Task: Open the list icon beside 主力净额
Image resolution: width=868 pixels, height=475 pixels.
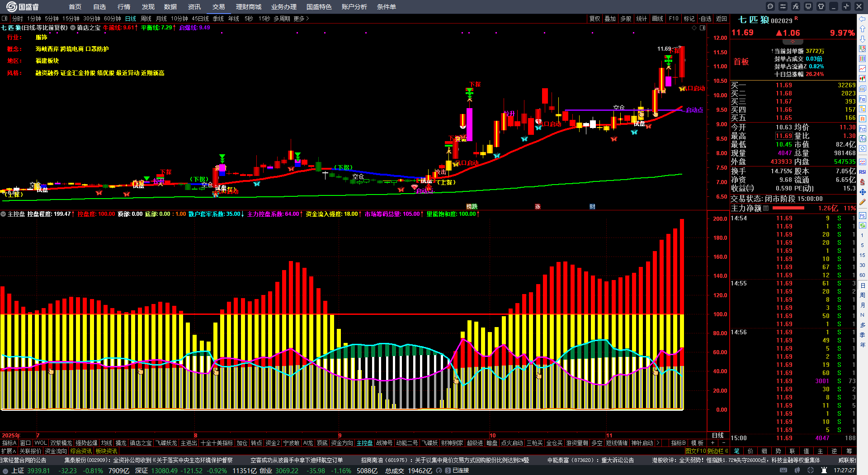Action: [766, 208]
